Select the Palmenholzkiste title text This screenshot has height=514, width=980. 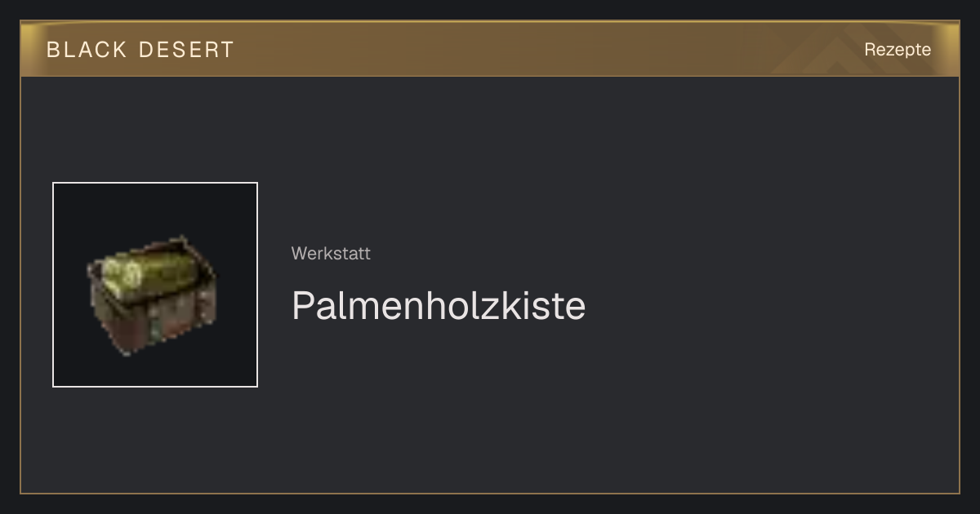coord(439,306)
